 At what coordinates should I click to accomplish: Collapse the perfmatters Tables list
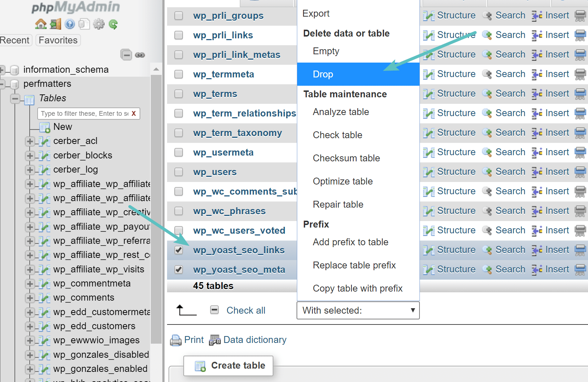tap(15, 98)
